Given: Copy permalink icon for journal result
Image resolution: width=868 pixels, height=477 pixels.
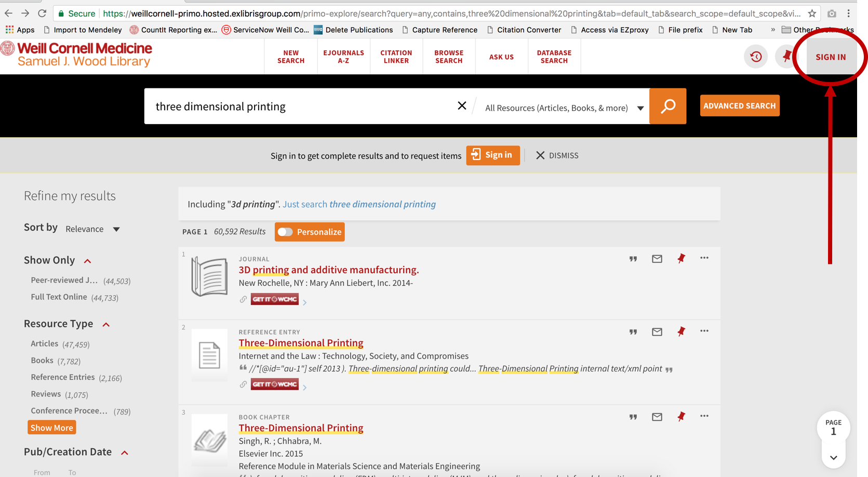Looking at the screenshot, I should click(243, 299).
